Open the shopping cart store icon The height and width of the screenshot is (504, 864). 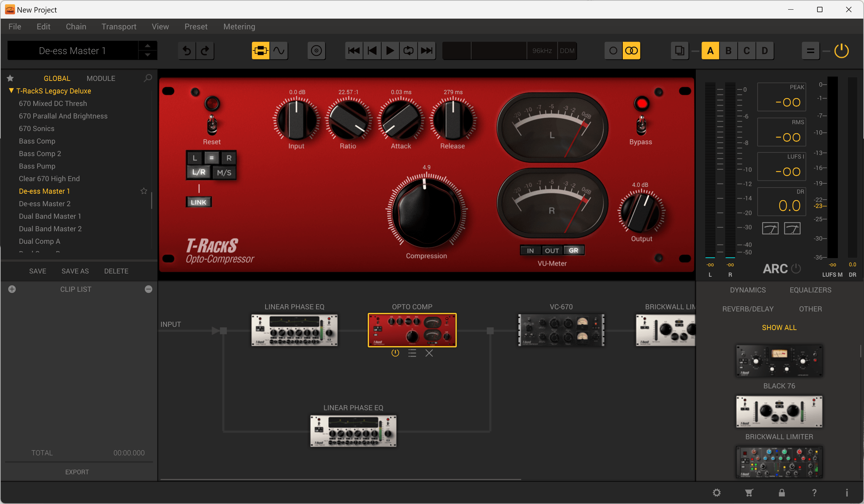[749, 493]
